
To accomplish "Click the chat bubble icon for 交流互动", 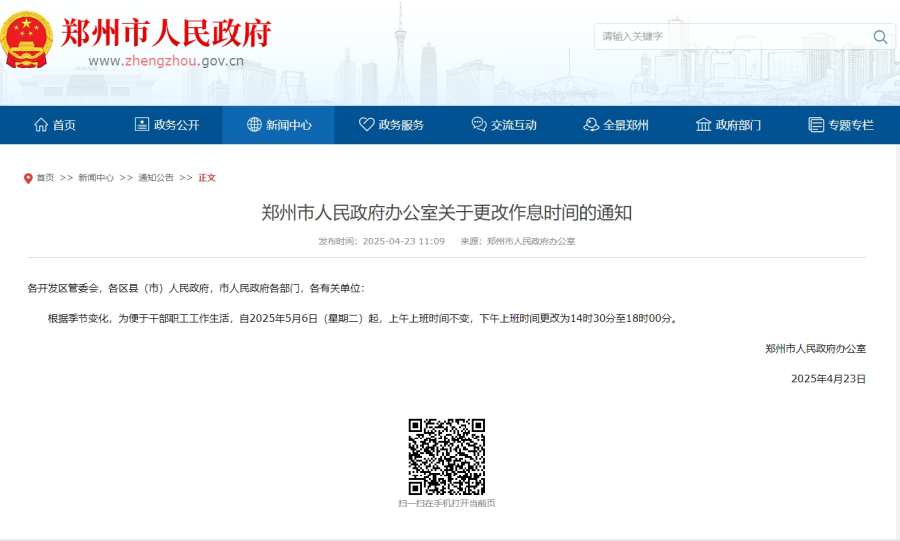I will [479, 125].
